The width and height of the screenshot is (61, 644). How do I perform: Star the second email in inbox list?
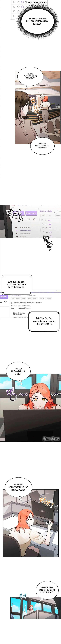point(46,224)
